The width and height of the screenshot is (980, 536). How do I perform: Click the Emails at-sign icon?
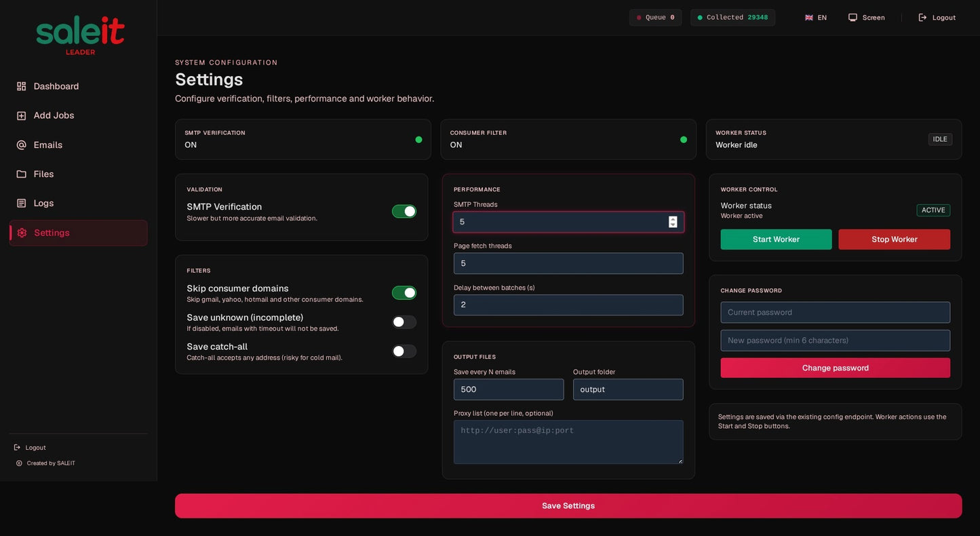tap(21, 145)
